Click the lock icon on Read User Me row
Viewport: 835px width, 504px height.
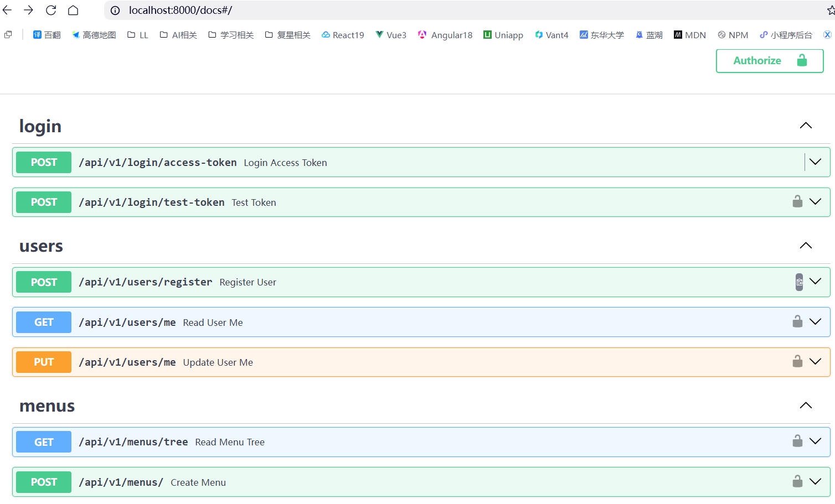click(x=797, y=321)
